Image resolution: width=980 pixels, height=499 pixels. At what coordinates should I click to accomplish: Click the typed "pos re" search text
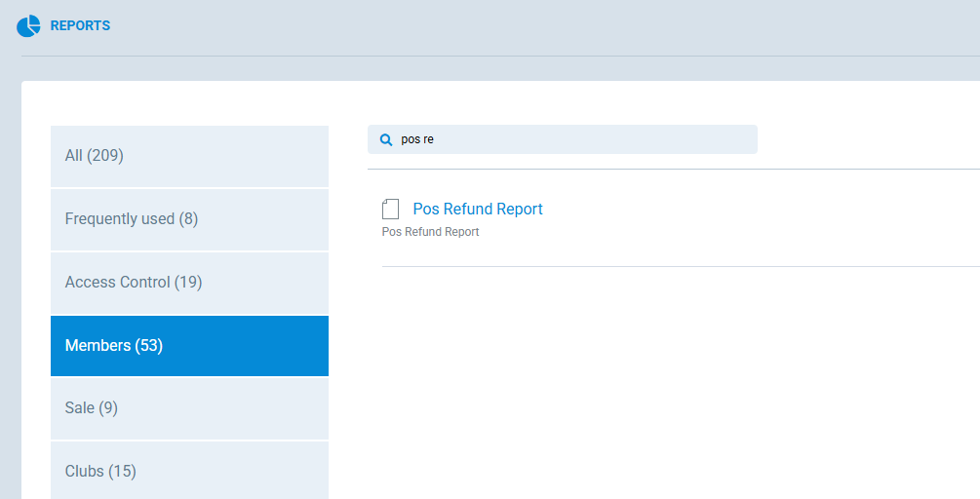point(417,139)
